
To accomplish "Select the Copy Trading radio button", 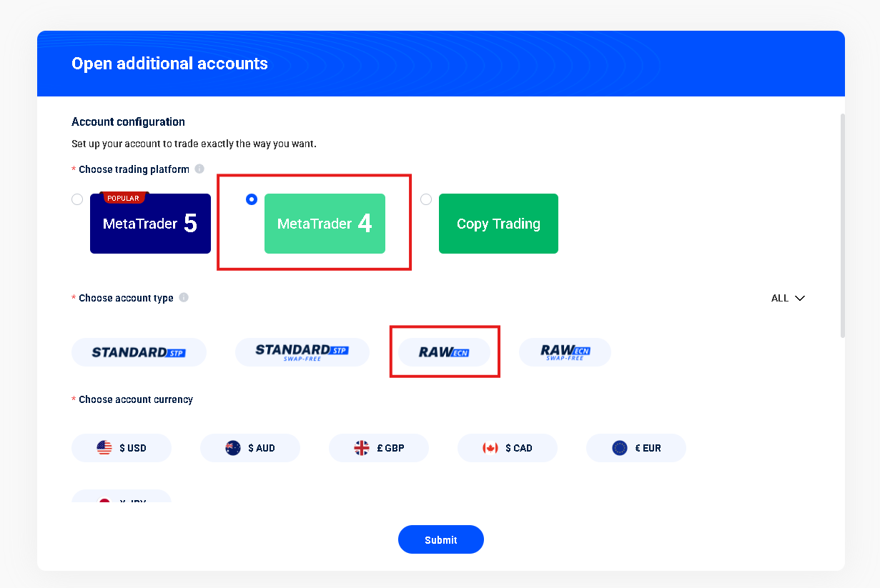I will (x=426, y=200).
